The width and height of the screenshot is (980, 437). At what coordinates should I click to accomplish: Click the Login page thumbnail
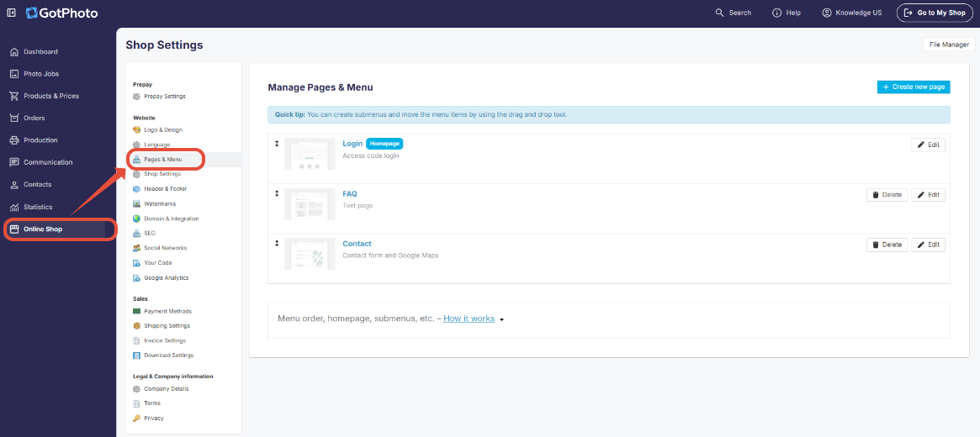coord(310,154)
